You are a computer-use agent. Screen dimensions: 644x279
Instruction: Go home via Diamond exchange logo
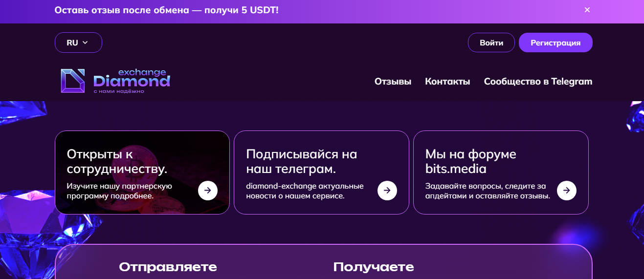[115, 81]
